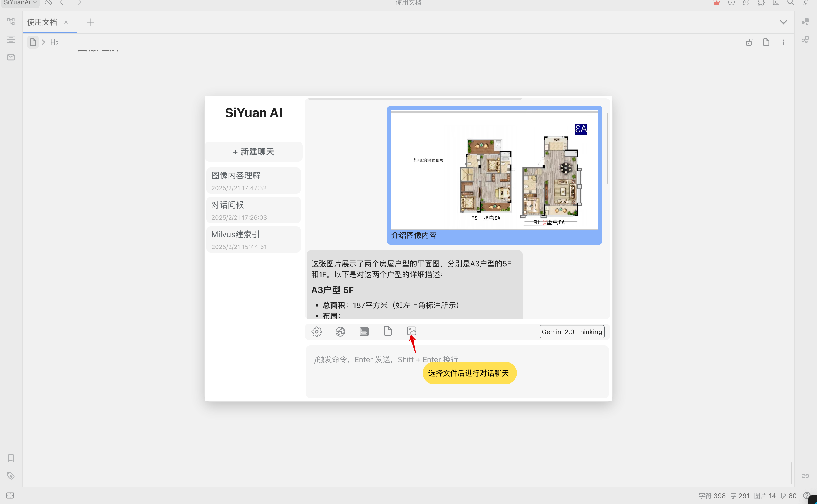Open the image upload icon in chat toolbar
The height and width of the screenshot is (504, 817).
click(411, 331)
